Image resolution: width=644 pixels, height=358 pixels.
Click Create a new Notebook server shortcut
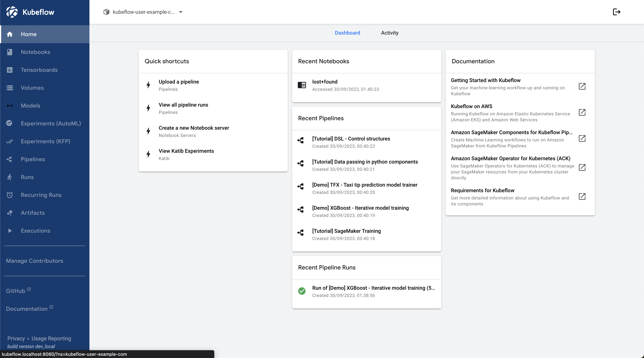[x=194, y=128]
